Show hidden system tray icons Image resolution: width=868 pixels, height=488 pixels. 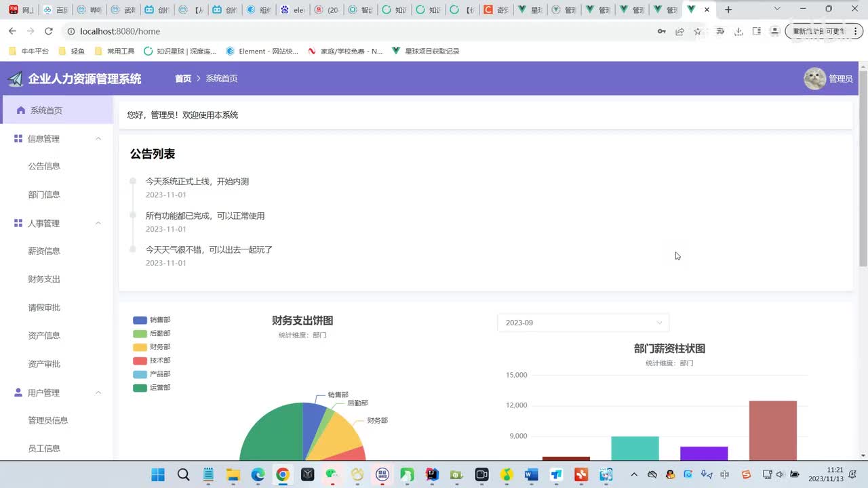[634, 474]
